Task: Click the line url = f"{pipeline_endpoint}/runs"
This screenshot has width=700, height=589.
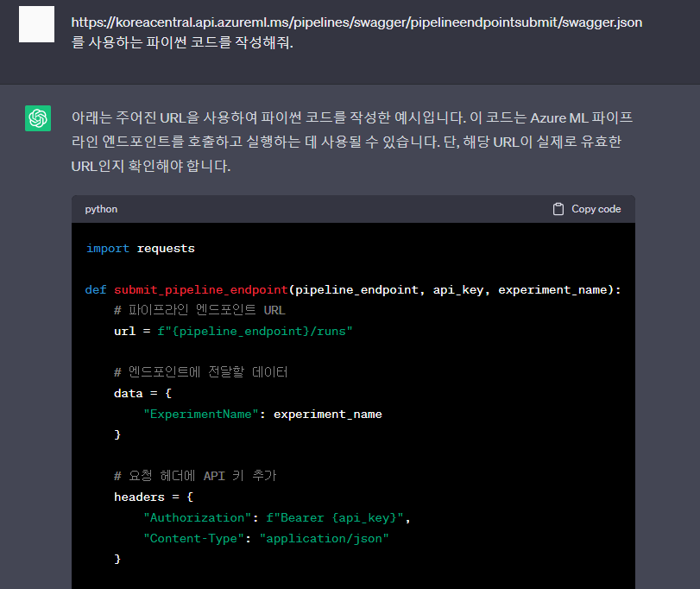Action: click(x=233, y=332)
